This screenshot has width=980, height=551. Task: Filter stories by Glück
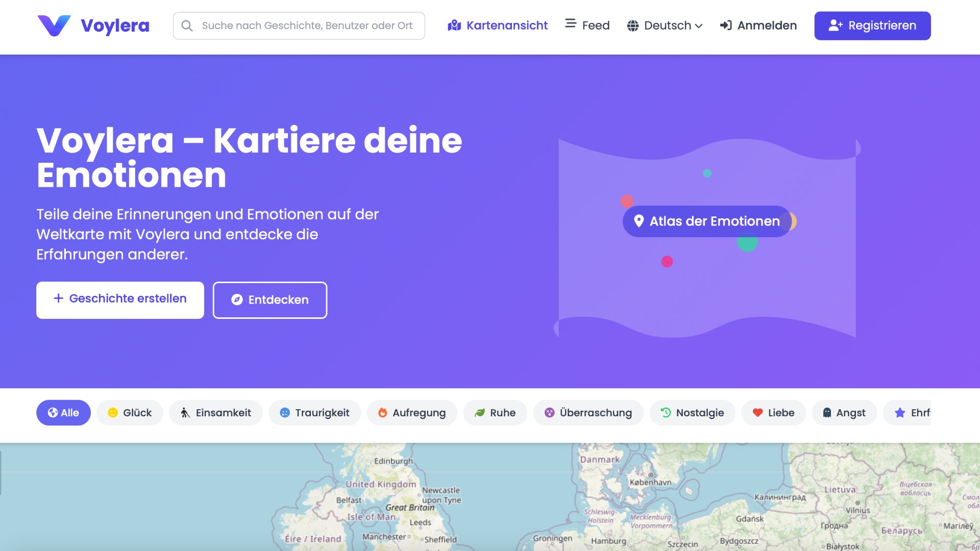point(130,413)
